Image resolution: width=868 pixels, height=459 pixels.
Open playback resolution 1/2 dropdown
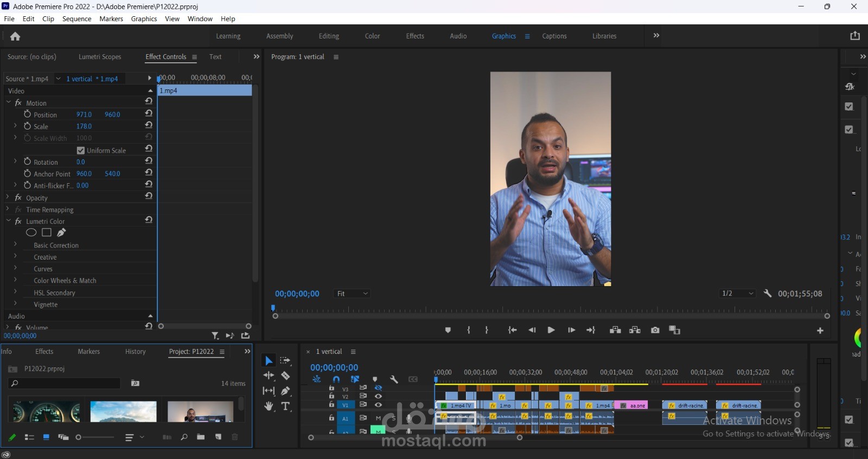click(x=737, y=294)
